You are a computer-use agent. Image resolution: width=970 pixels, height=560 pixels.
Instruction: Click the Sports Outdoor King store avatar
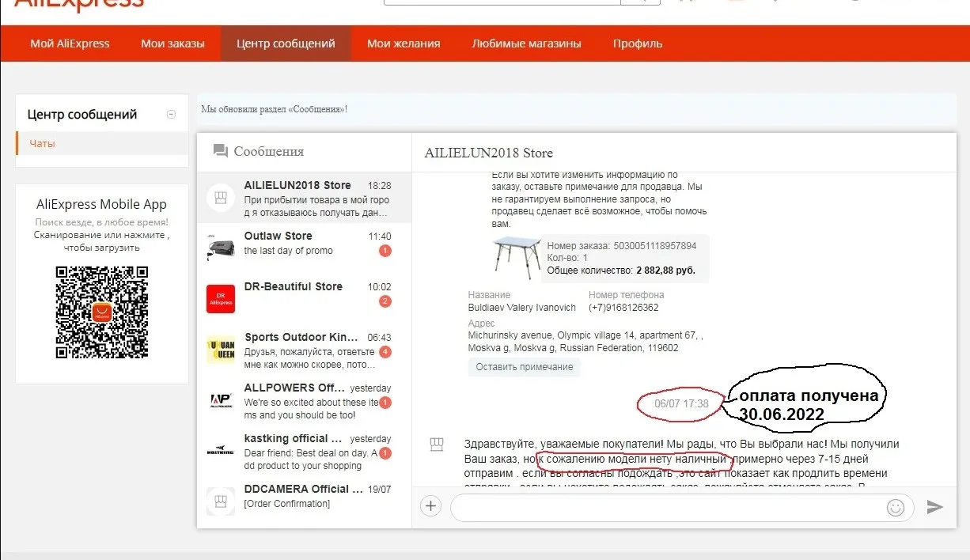221,349
